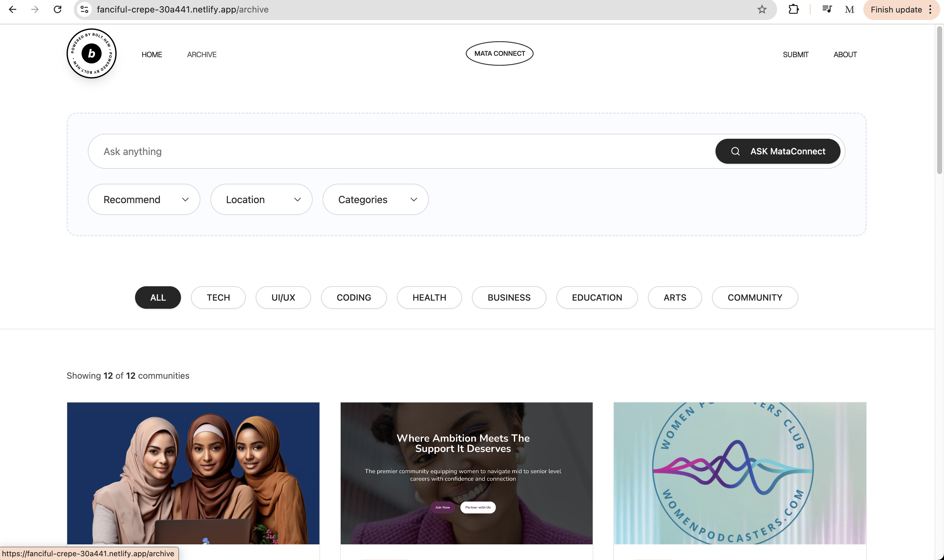Click the MATA CONNECT logo link
Viewport: 944px width, 560px height.
click(x=500, y=53)
